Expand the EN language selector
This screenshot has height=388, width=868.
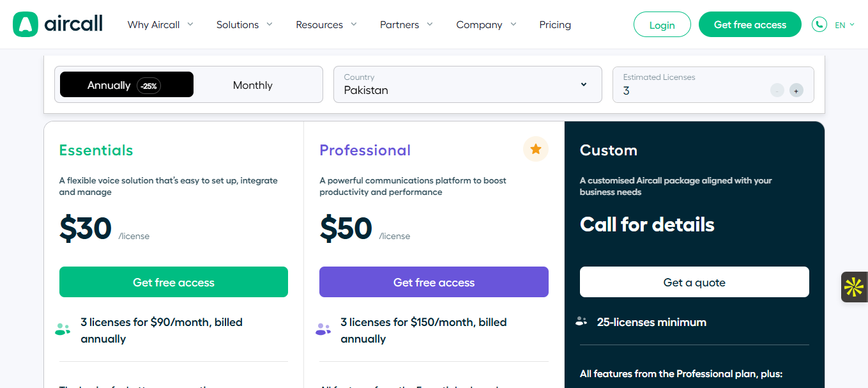(844, 25)
